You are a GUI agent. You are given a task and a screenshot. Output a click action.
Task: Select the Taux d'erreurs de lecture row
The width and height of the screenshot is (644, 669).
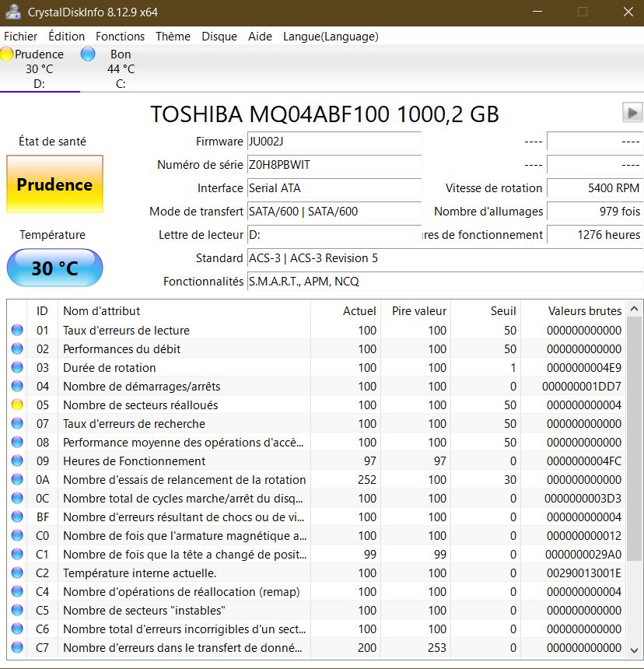coord(317,330)
